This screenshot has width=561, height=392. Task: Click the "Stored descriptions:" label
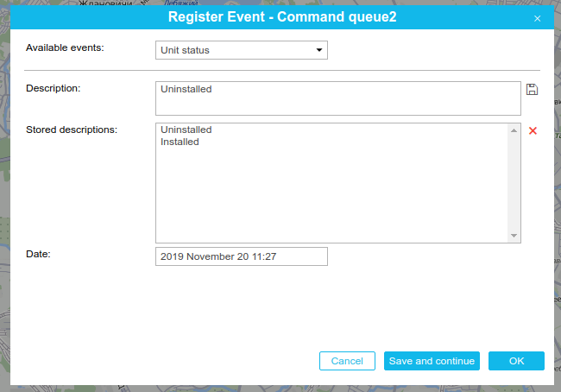click(x=72, y=130)
